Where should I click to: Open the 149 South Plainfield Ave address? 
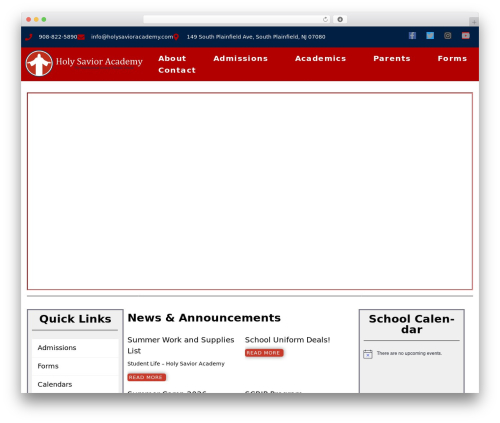(256, 37)
